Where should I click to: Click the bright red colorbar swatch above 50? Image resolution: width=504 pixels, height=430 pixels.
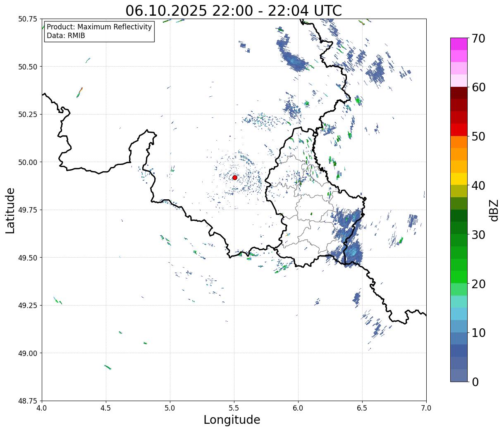pos(459,130)
